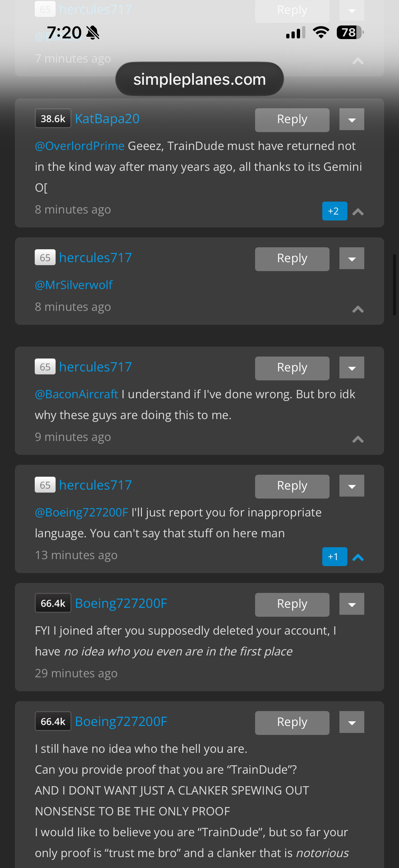This screenshot has width=399, height=868.
Task: Tap the simpleplanes.com address pill
Action: coord(199,79)
